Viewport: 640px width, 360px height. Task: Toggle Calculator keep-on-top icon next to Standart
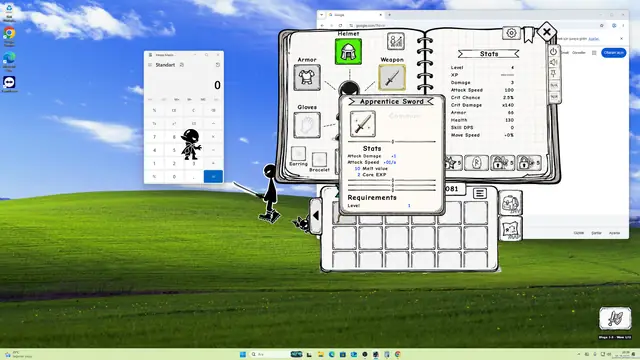[x=182, y=65]
